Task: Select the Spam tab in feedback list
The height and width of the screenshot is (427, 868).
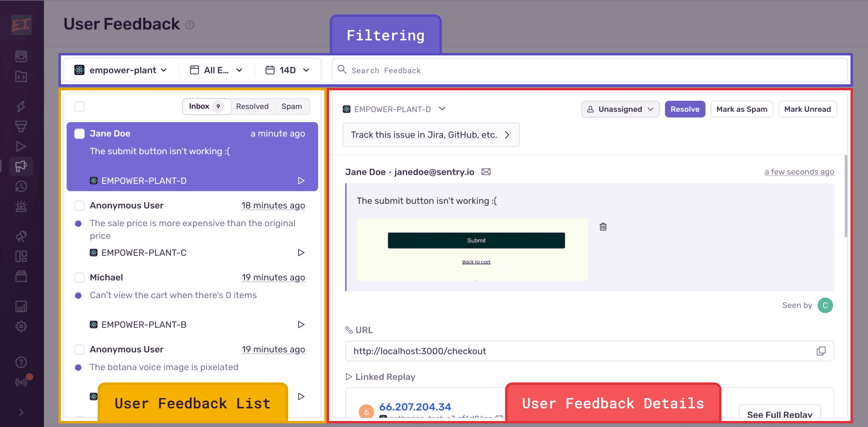Action: (292, 107)
